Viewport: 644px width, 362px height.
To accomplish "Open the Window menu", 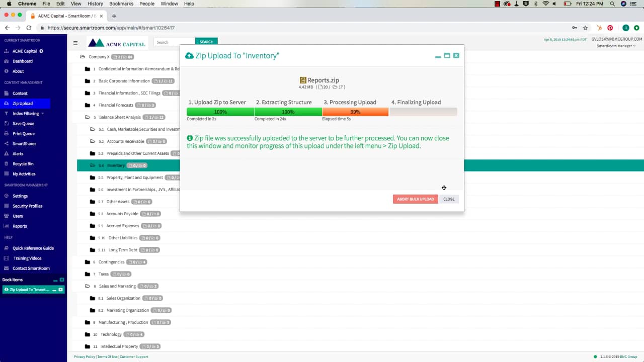I will click(x=169, y=4).
